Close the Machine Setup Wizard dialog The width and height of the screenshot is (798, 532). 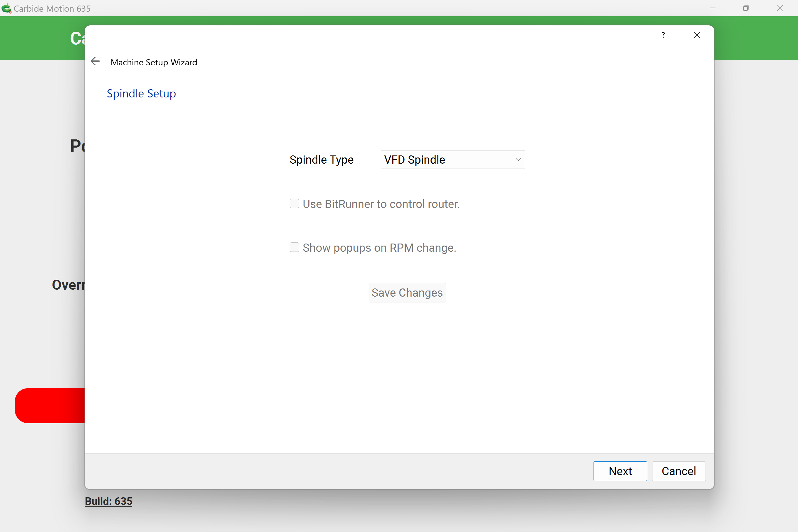(696, 35)
